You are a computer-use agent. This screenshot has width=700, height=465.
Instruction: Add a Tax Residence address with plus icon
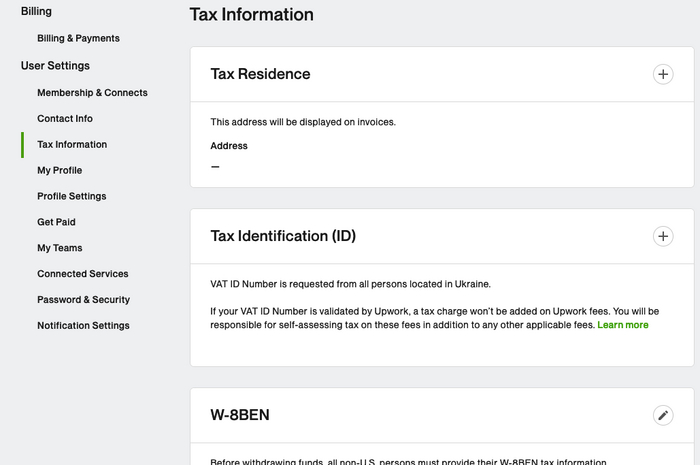coord(662,74)
